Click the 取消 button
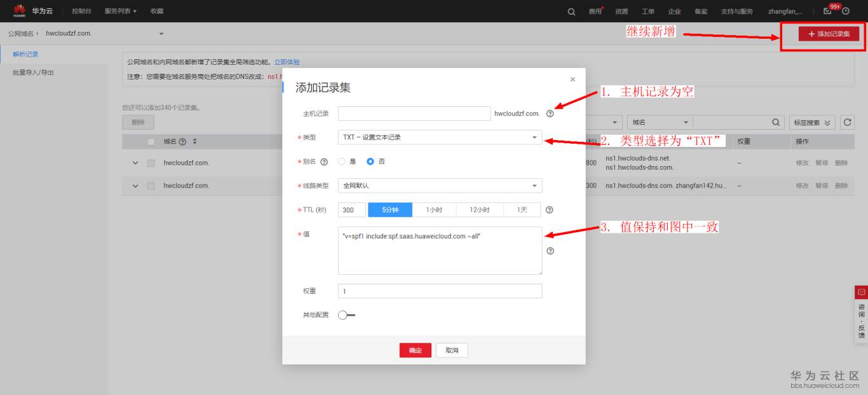This screenshot has height=395, width=868. tap(452, 350)
